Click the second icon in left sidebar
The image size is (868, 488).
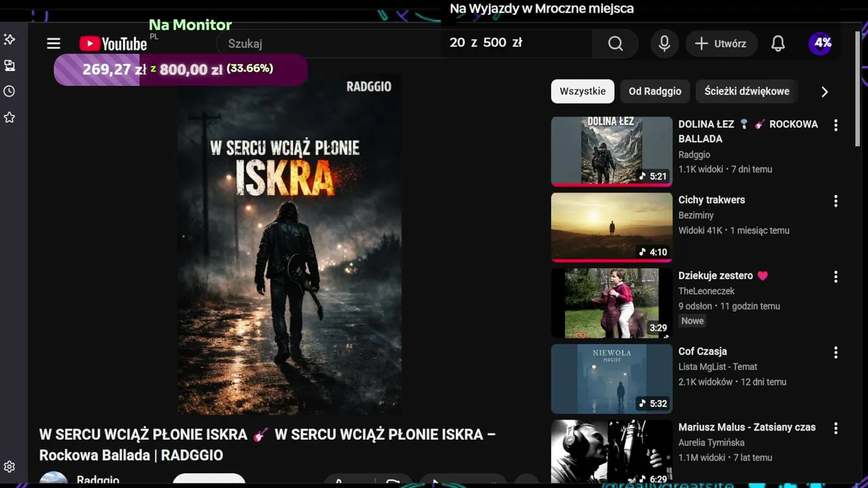(9, 66)
